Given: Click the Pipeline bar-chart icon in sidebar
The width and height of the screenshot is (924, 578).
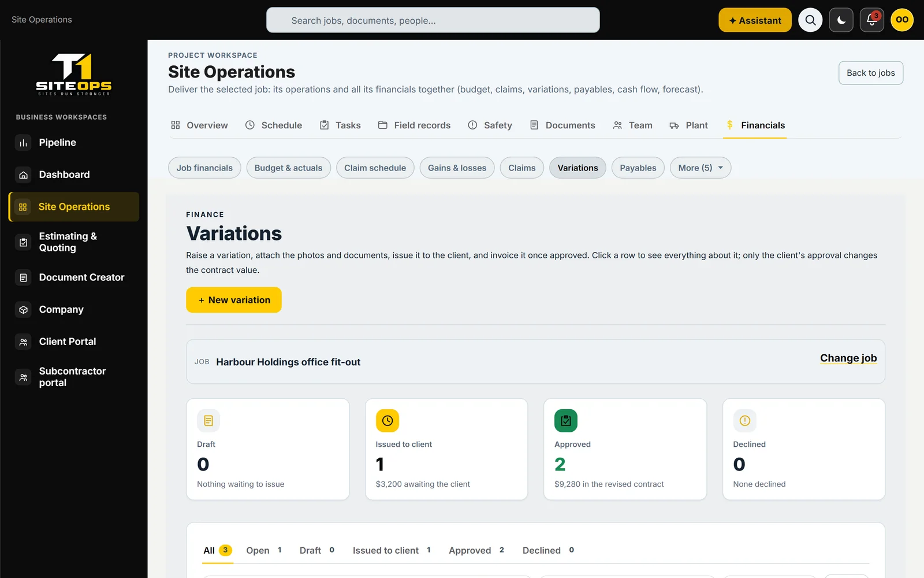Looking at the screenshot, I should pyautogui.click(x=23, y=143).
